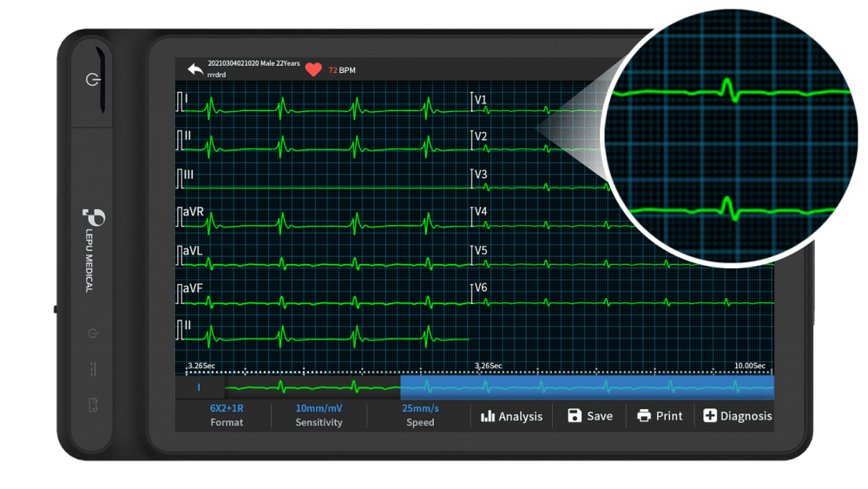Open the 6X2+1R Format selector

[227, 414]
